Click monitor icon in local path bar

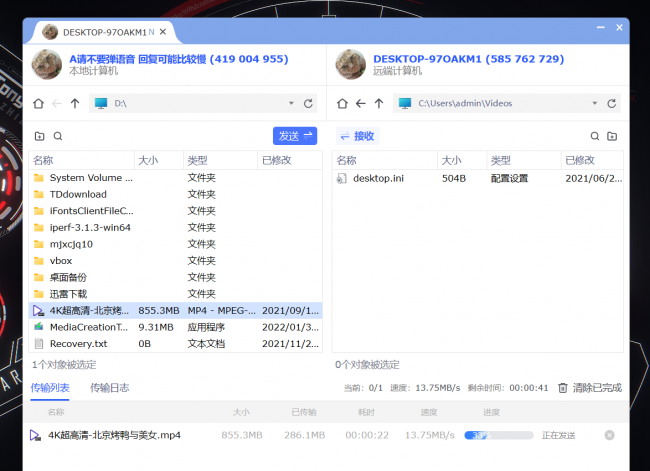pyautogui.click(x=101, y=103)
